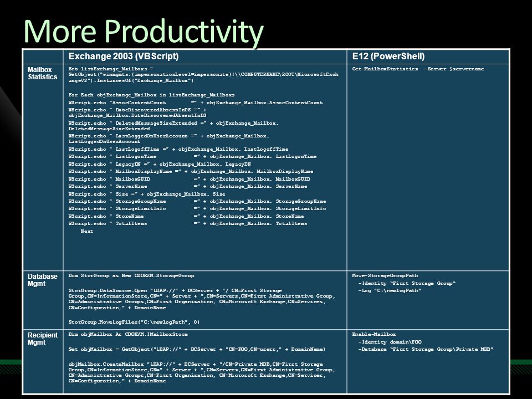Click the '-Log "C:\newlogPath"' parameter
The height and width of the screenshot is (399, 532).
coord(390,291)
